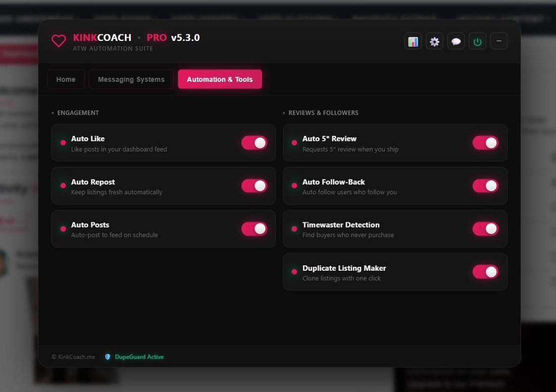Image resolution: width=556 pixels, height=392 pixels.
Task: Click the KinkCoach heart logo
Action: pyautogui.click(x=59, y=41)
